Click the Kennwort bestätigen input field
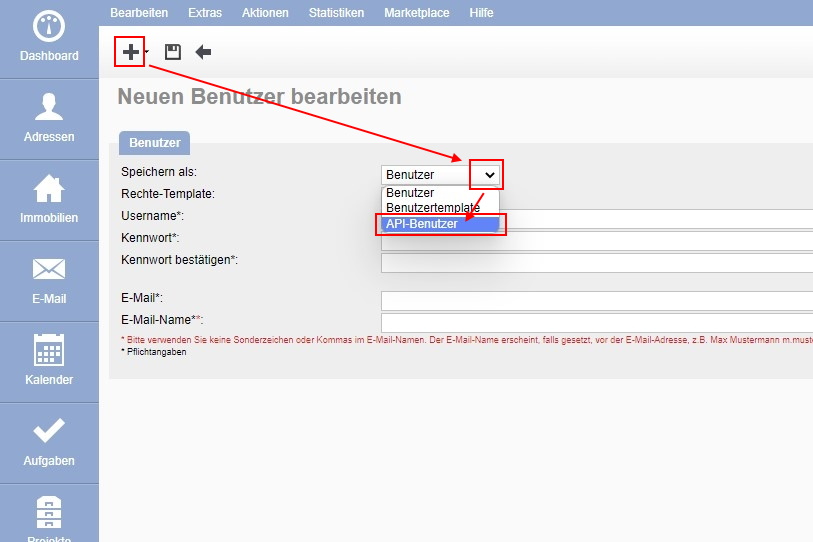 pos(596,263)
